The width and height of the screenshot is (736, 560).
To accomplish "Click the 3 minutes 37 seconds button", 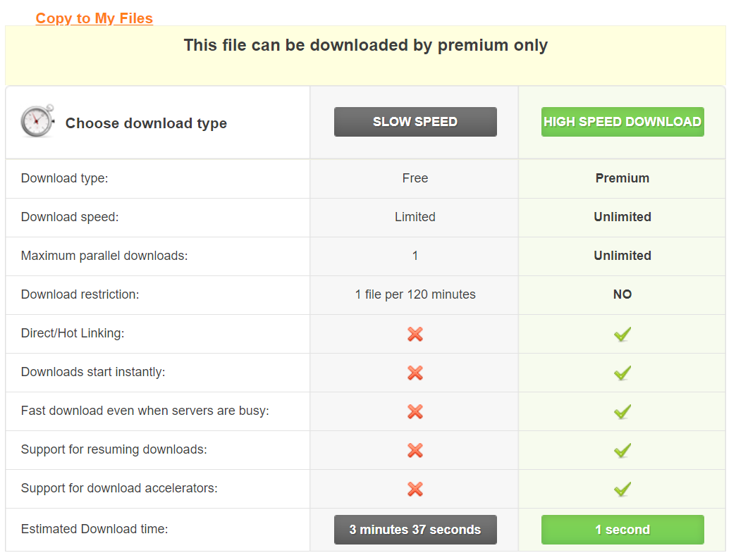I will click(x=415, y=530).
